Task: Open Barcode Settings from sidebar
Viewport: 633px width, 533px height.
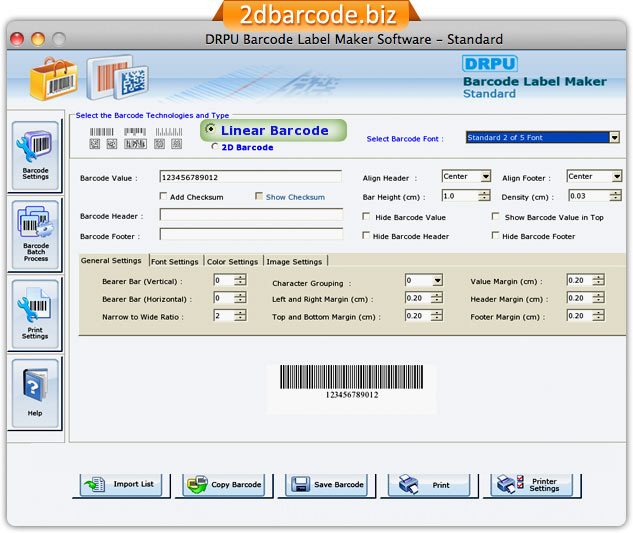Action: [x=35, y=155]
